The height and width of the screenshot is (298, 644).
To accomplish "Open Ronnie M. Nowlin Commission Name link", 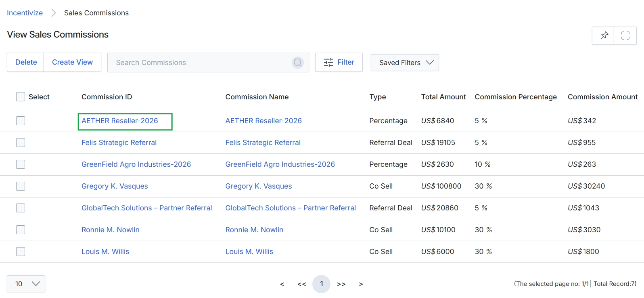I will click(254, 230).
